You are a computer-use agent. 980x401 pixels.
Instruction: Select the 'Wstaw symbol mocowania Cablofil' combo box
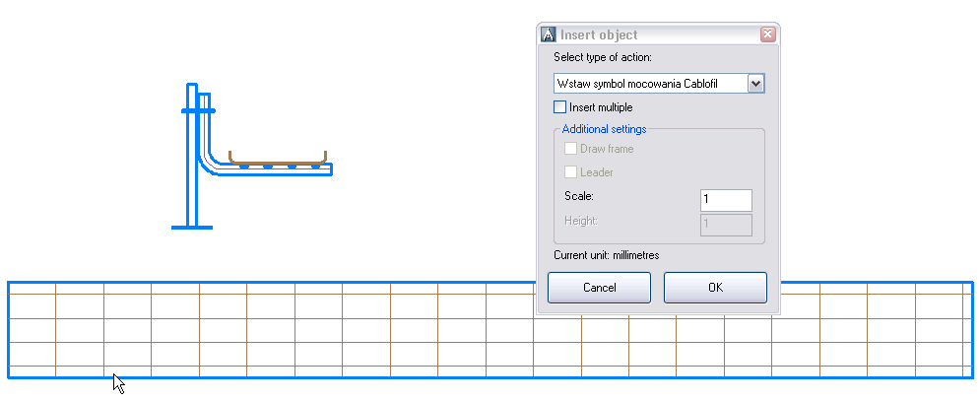coord(650,84)
